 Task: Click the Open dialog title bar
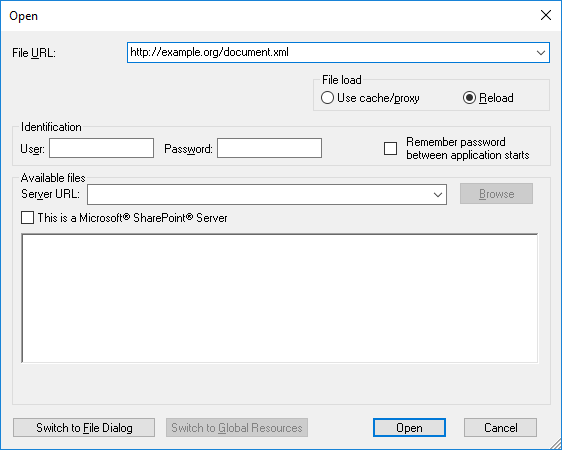pos(269,16)
